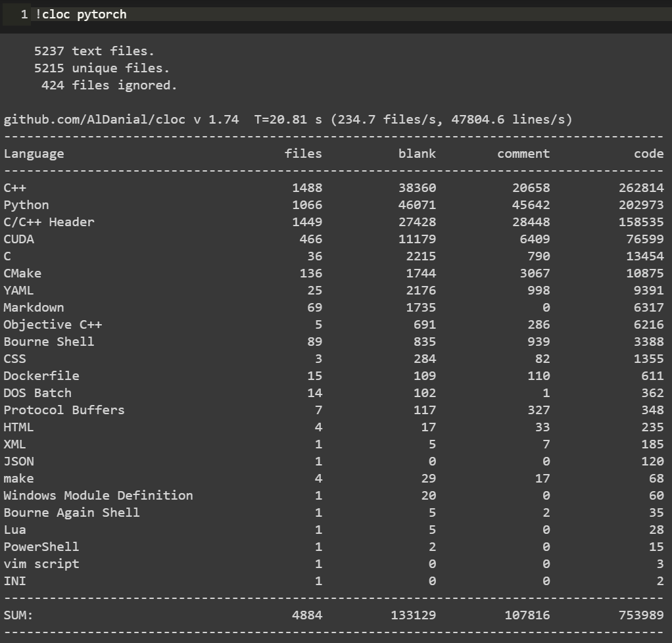This screenshot has width=672, height=643.
Task: Click the '5237 text files.' output line
Action: 94,51
